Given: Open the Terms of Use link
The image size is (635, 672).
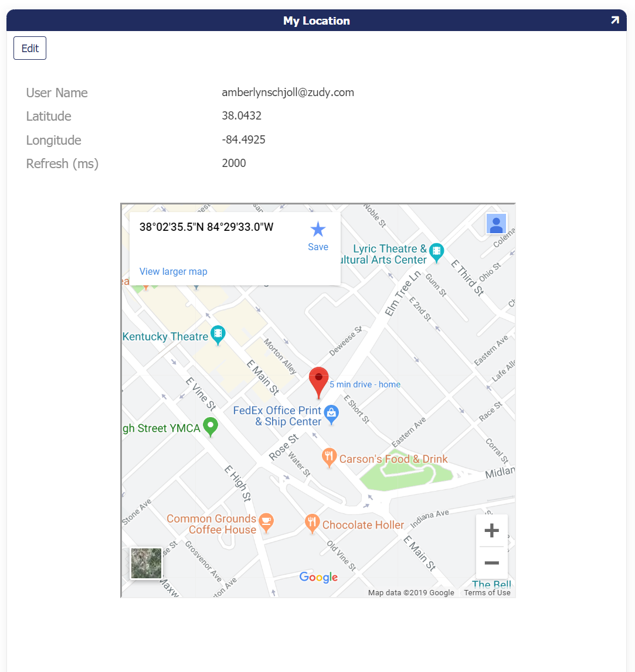Looking at the screenshot, I should pos(487,592).
